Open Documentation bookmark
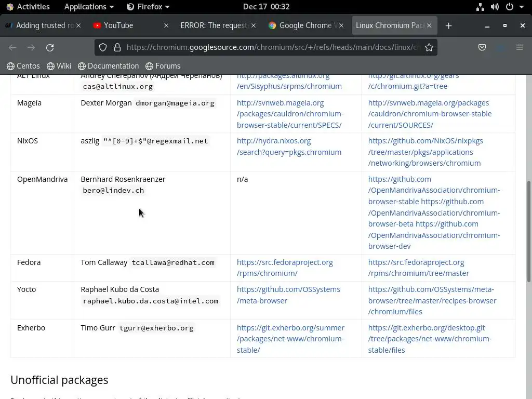This screenshot has width=532, height=399. point(108,66)
